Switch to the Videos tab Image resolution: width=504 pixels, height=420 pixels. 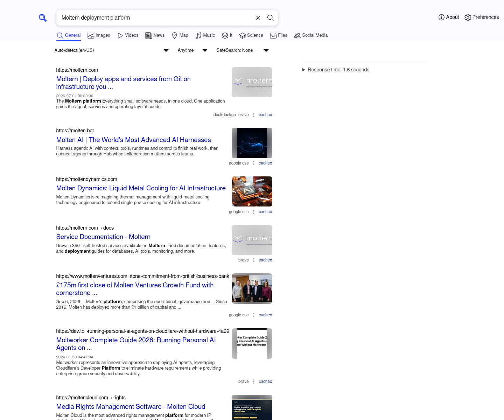(x=128, y=35)
